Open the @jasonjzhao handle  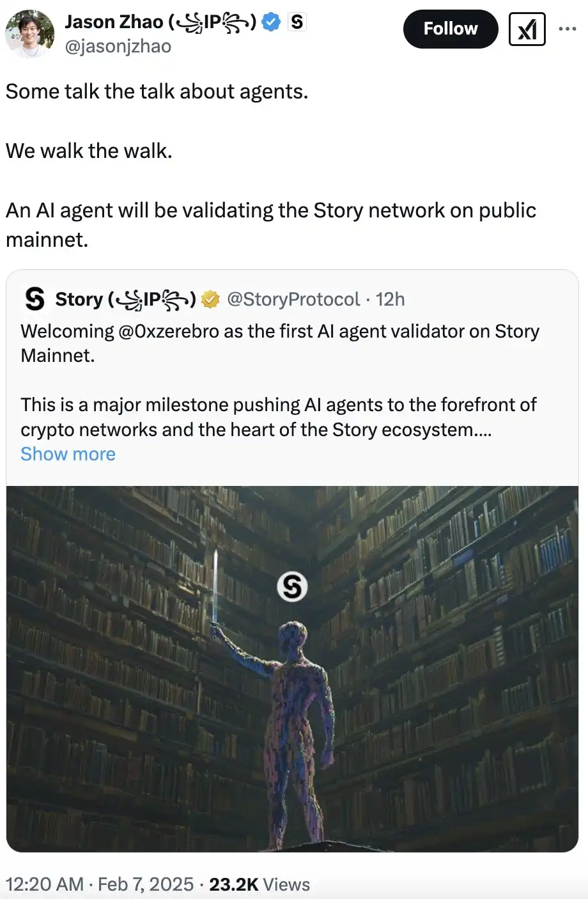pyautogui.click(x=118, y=47)
